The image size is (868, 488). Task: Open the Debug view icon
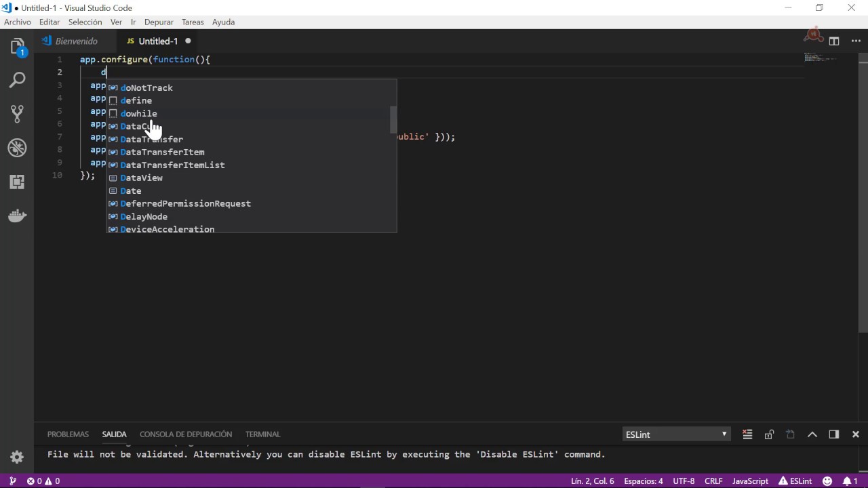point(17,147)
